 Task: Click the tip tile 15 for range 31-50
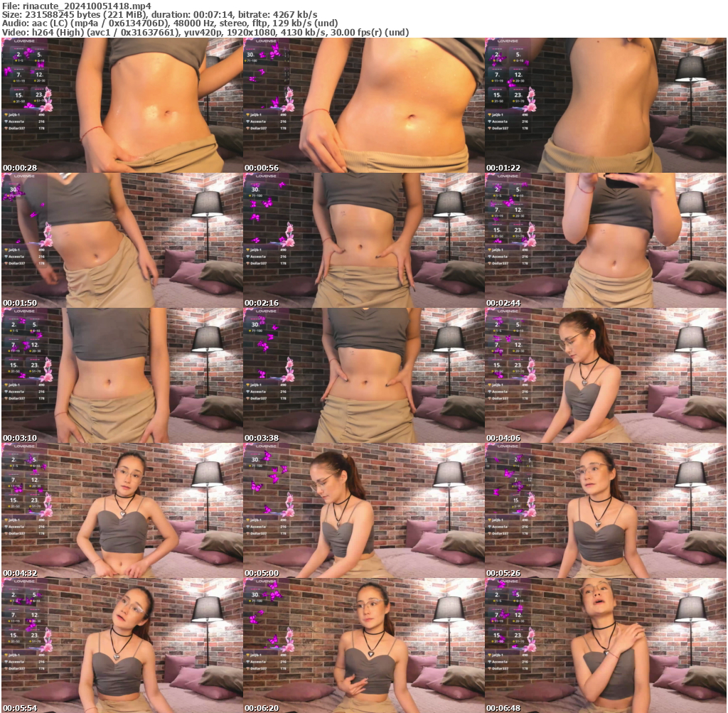(19, 95)
